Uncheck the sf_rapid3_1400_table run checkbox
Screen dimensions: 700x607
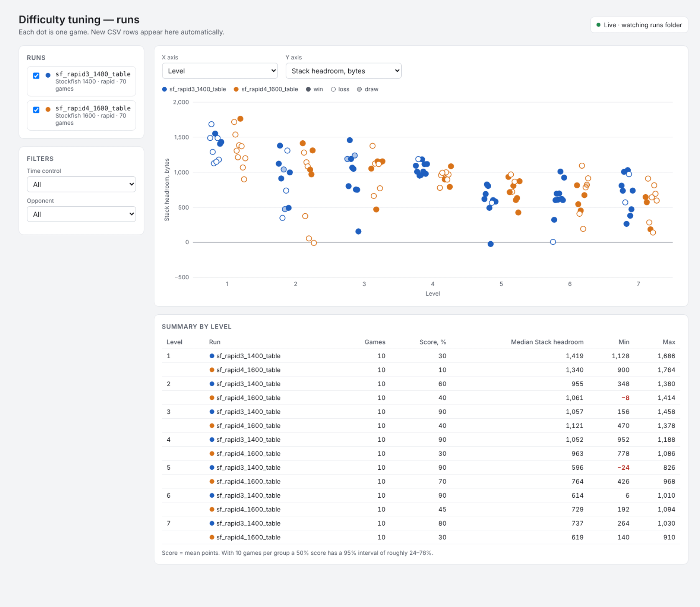click(x=36, y=76)
